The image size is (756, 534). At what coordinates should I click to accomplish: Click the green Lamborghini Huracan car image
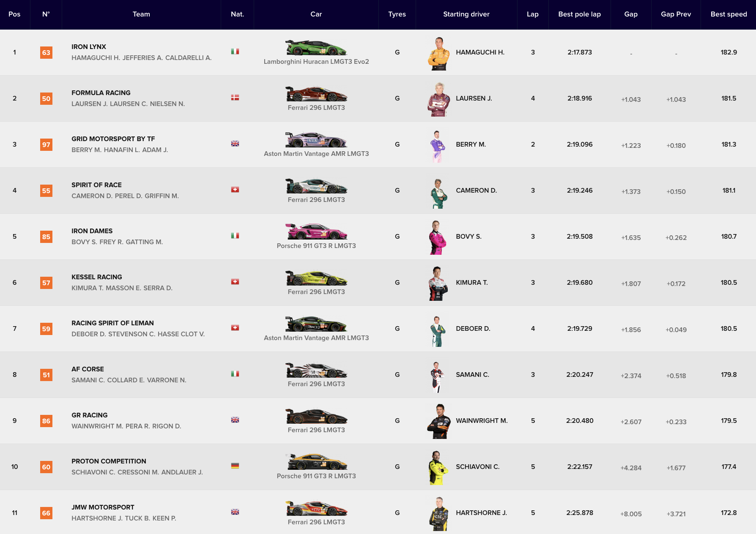(x=316, y=48)
